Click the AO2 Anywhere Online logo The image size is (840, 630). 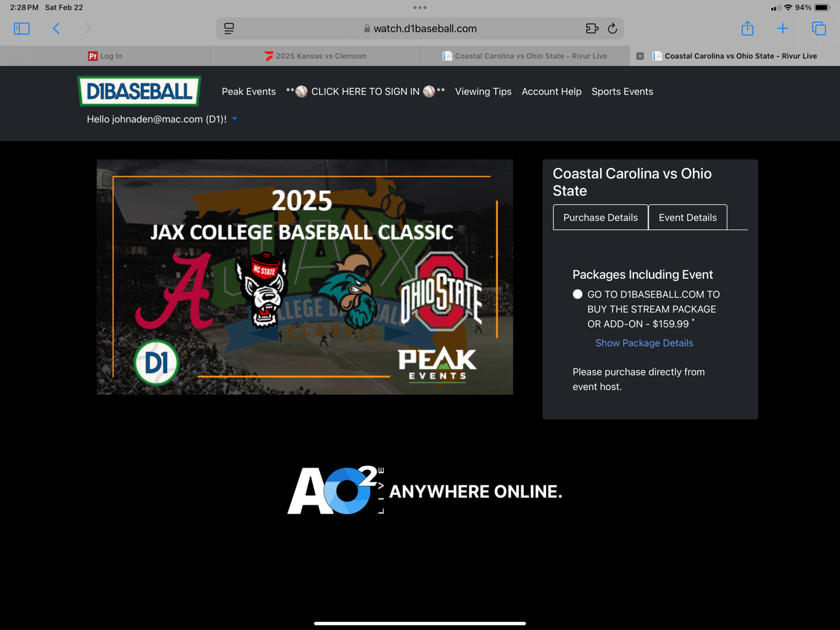point(425,490)
